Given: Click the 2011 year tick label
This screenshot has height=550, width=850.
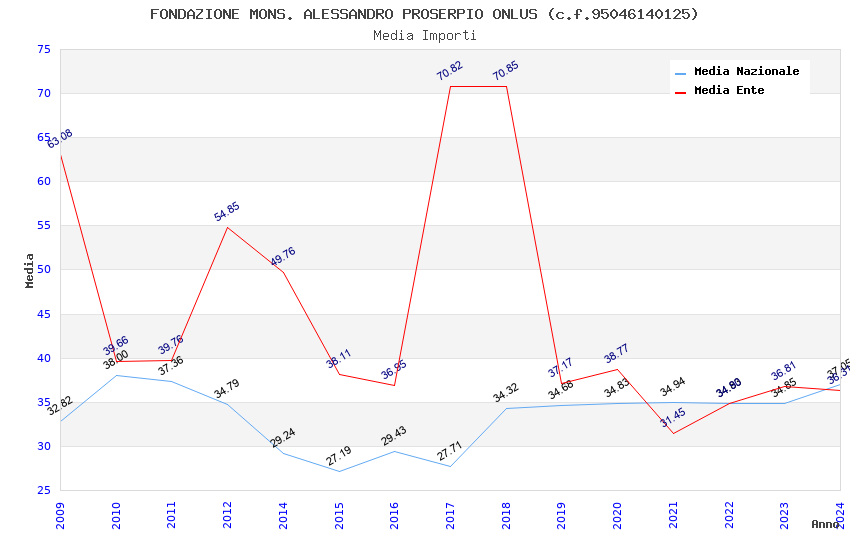Looking at the screenshot, I should pyautogui.click(x=171, y=515).
